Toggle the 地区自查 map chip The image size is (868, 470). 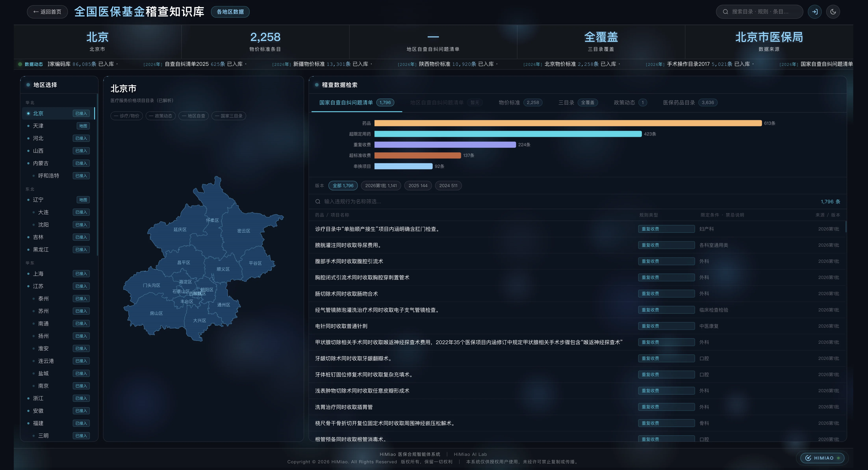click(x=193, y=116)
